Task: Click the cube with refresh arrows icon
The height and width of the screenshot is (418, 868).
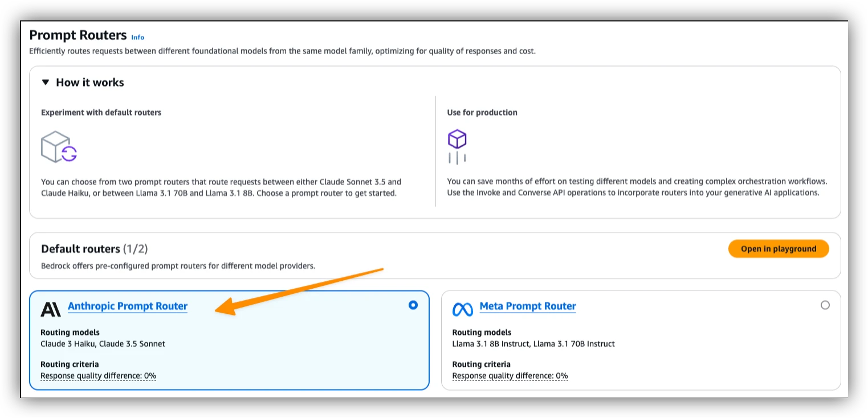Action: (x=59, y=147)
